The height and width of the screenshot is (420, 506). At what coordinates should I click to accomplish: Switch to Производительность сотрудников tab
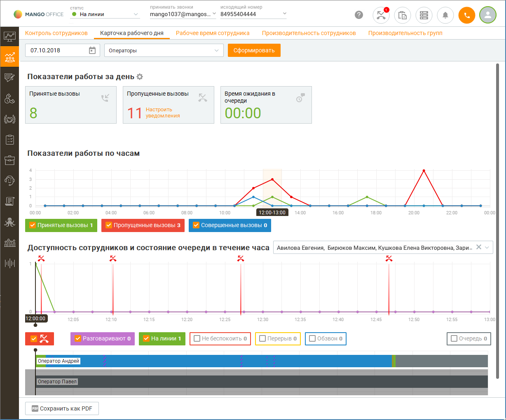pos(309,33)
